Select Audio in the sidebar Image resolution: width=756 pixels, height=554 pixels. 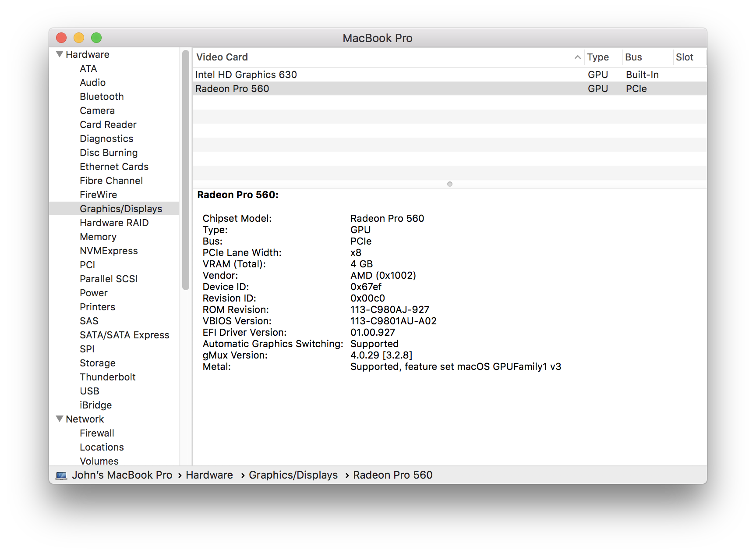tap(93, 82)
